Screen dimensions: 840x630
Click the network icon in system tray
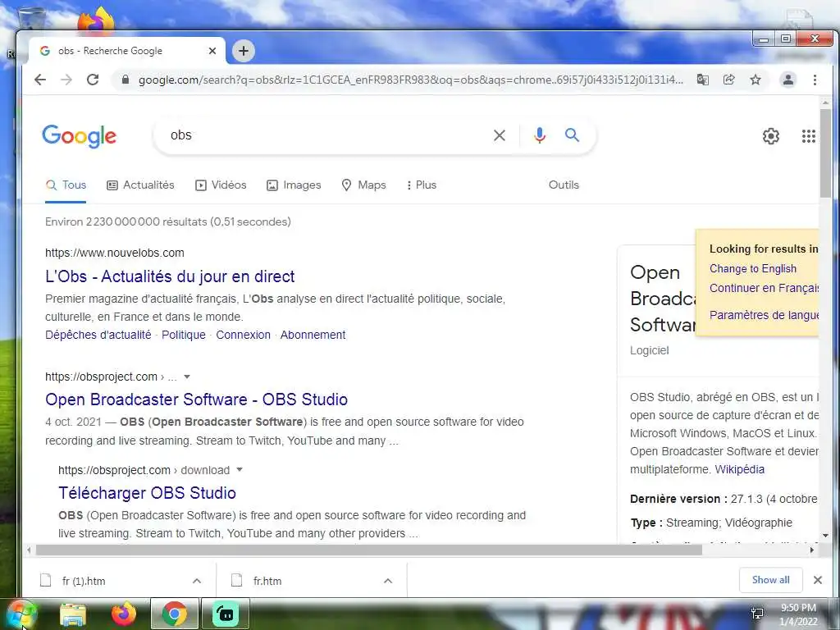tap(757, 614)
